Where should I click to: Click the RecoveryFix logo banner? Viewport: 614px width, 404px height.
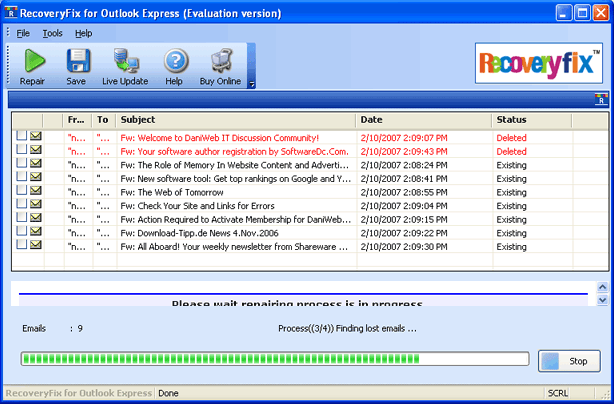(x=538, y=63)
